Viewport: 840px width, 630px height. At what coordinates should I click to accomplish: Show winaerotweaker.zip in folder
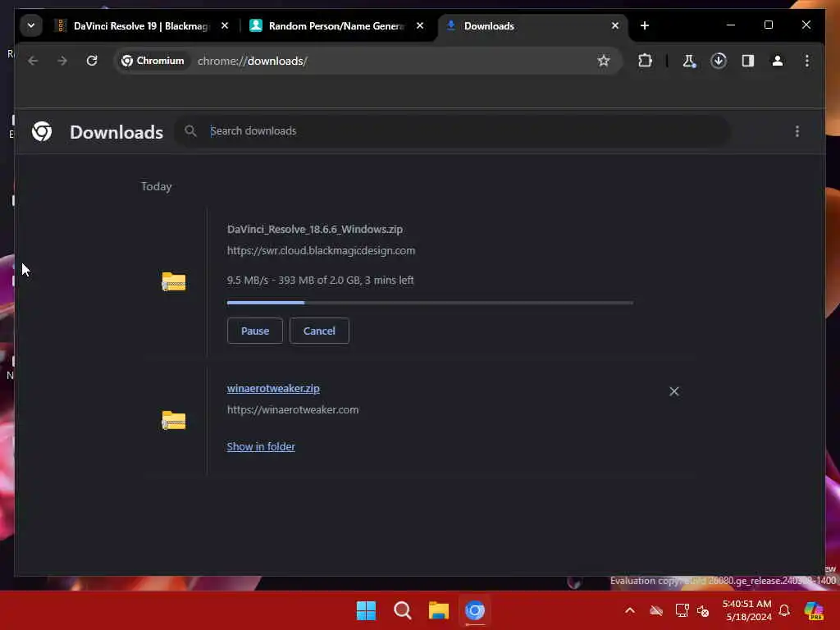click(261, 447)
